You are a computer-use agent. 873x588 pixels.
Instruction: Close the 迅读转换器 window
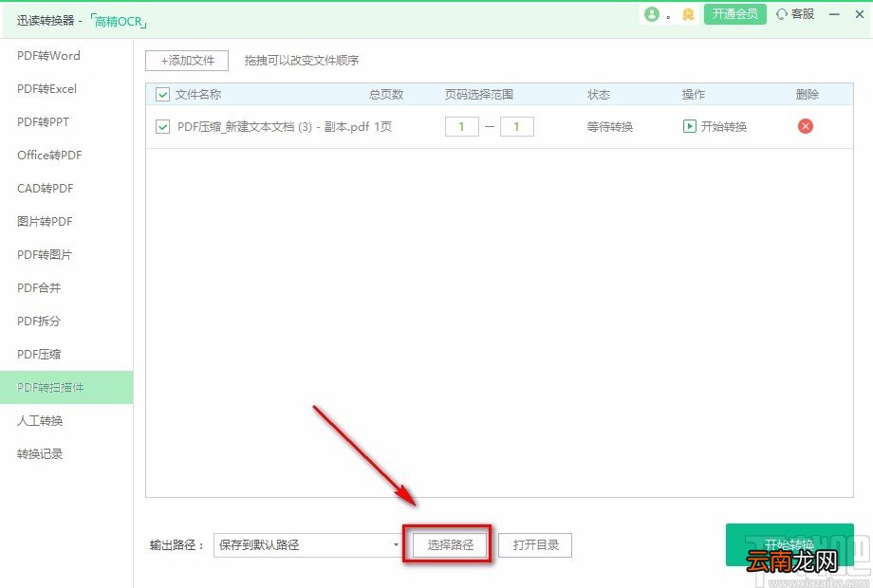click(x=860, y=14)
